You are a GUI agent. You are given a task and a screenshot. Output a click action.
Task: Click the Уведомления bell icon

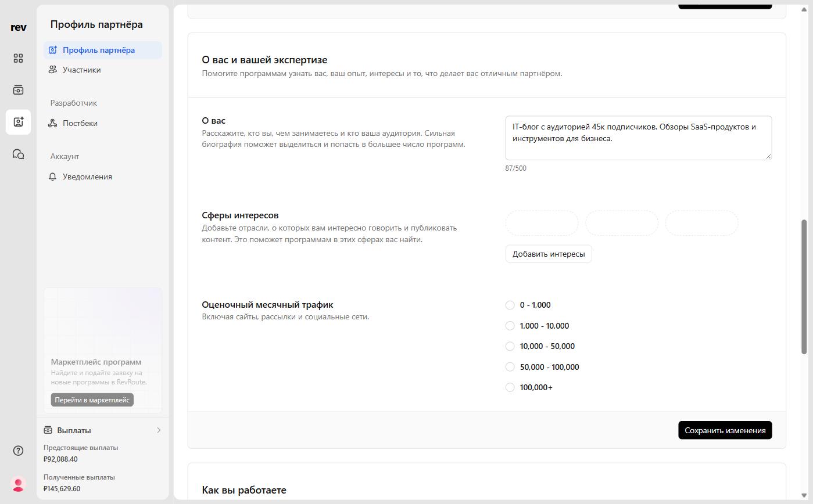53,177
